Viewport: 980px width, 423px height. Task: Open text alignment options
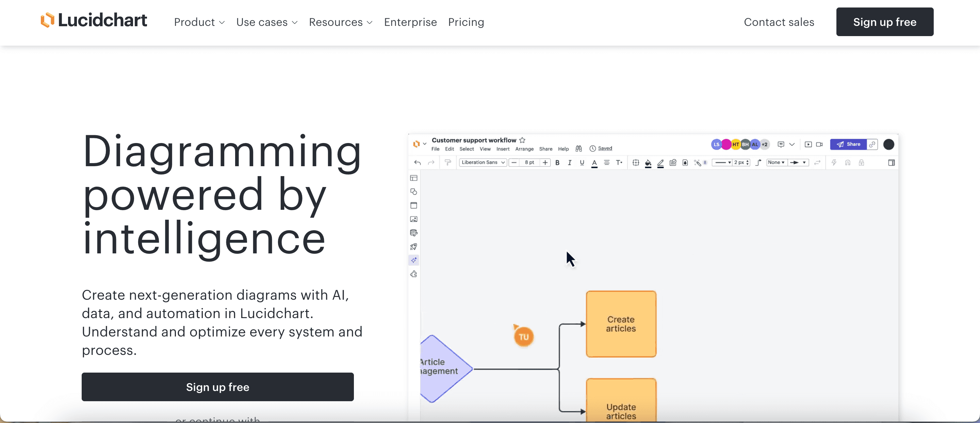(x=607, y=162)
